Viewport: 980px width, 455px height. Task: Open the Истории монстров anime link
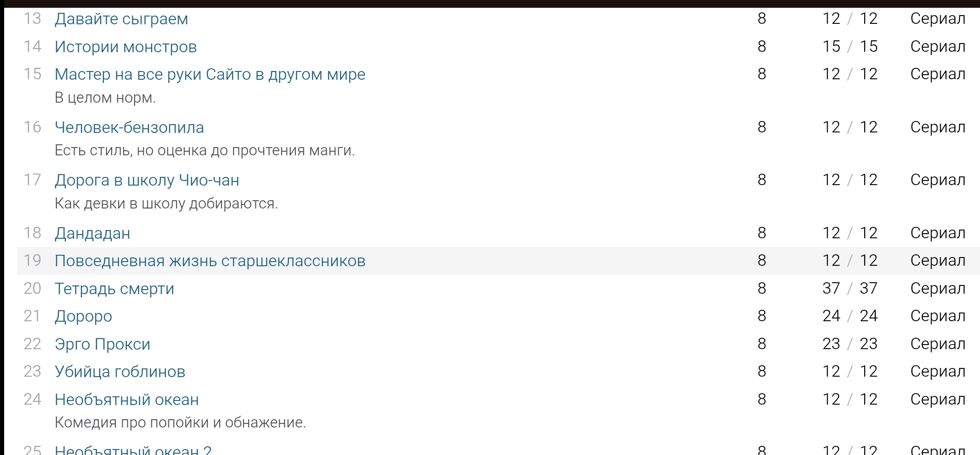tap(125, 47)
